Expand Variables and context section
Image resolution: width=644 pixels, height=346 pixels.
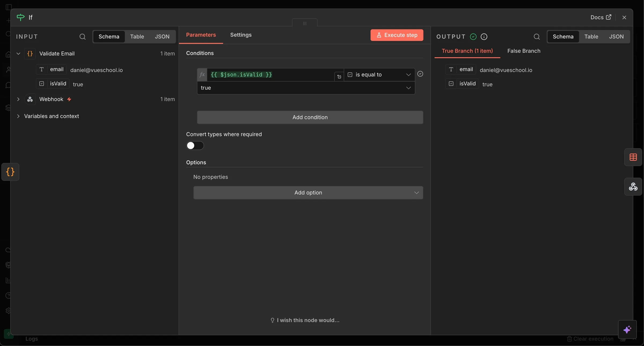point(18,116)
